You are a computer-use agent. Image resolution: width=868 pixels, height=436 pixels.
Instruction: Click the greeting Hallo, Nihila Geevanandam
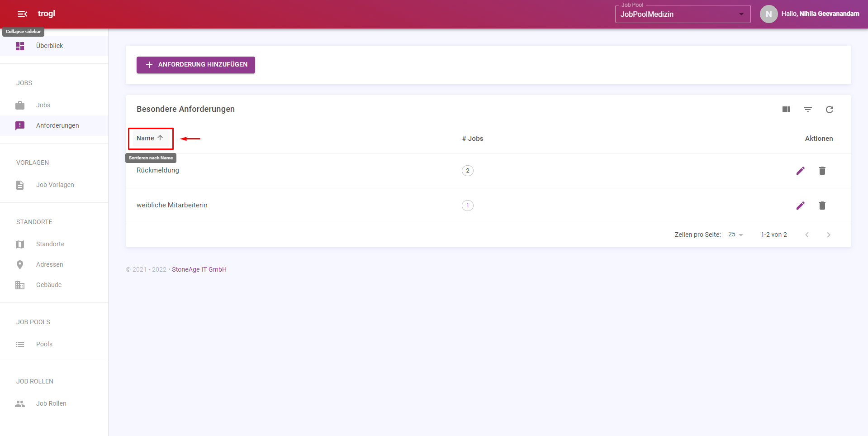coord(820,14)
